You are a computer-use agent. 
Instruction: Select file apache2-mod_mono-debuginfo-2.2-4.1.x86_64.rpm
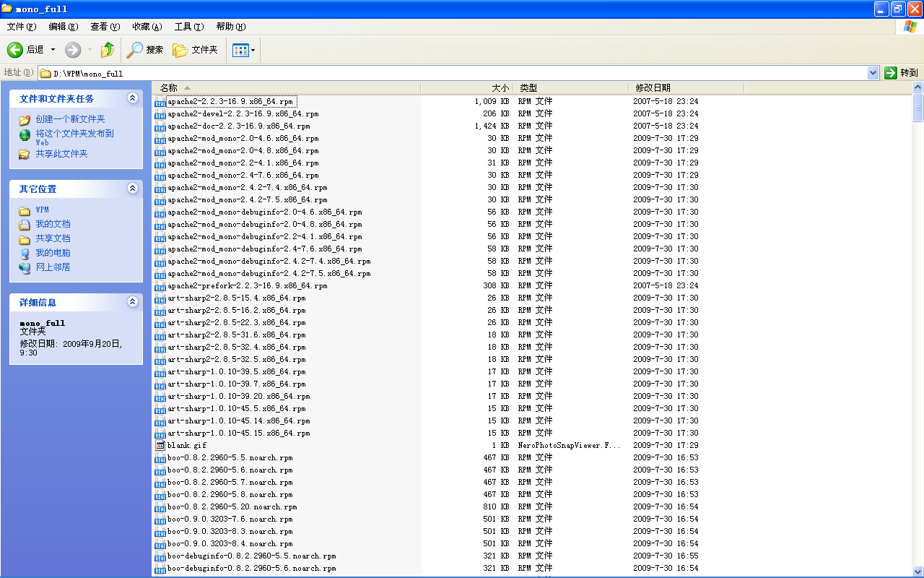264,237
